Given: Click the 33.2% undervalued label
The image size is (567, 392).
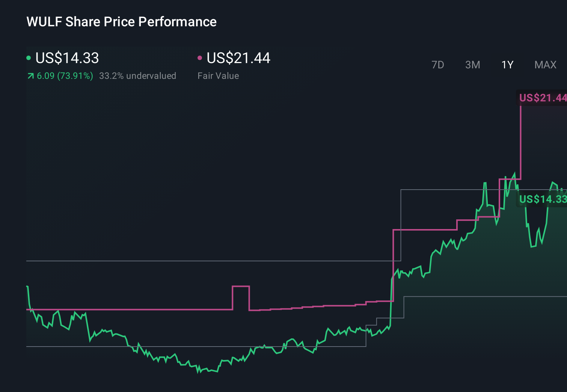Looking at the screenshot, I should point(137,76).
